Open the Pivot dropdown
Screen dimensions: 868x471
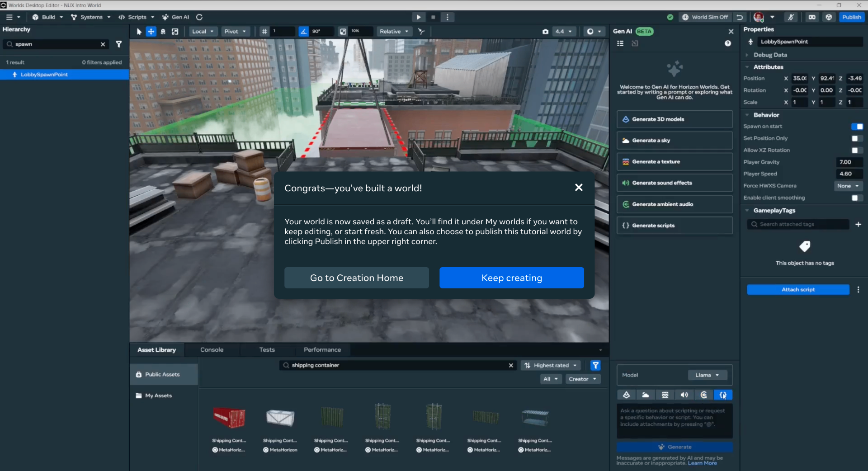[x=235, y=32]
